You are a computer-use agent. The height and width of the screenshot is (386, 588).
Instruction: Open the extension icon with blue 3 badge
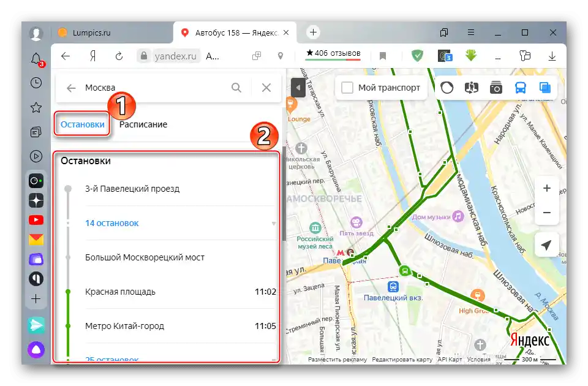(x=445, y=56)
